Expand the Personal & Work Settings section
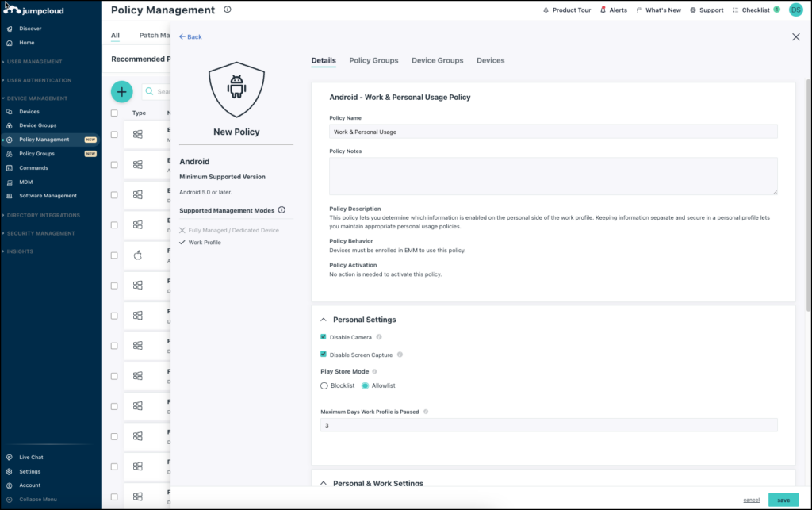Screen dimensions: 812x510 323,482
